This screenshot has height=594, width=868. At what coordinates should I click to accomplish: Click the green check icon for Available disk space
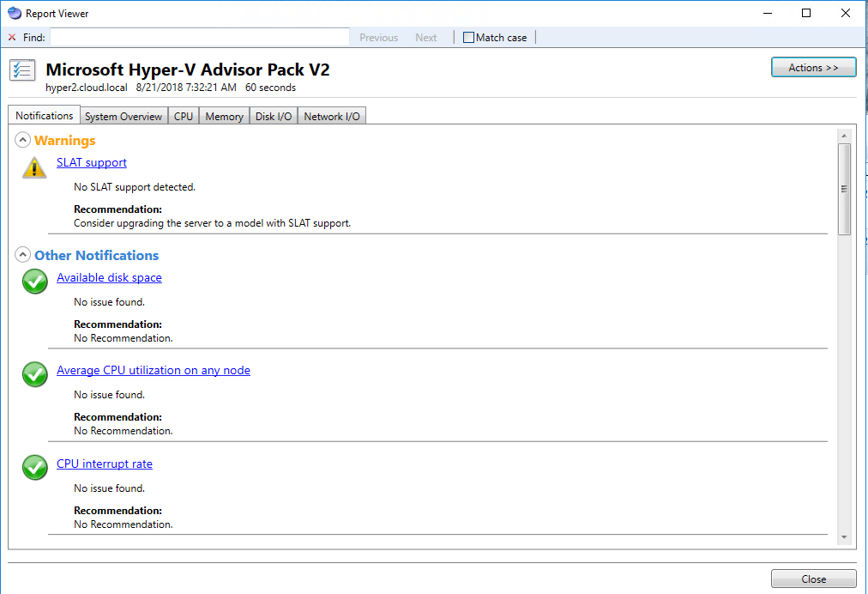coord(35,282)
